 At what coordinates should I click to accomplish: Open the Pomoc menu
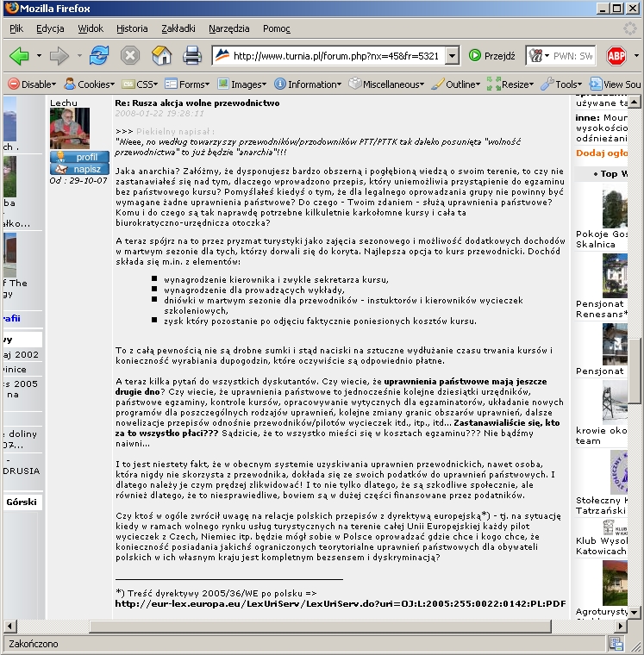point(277,28)
